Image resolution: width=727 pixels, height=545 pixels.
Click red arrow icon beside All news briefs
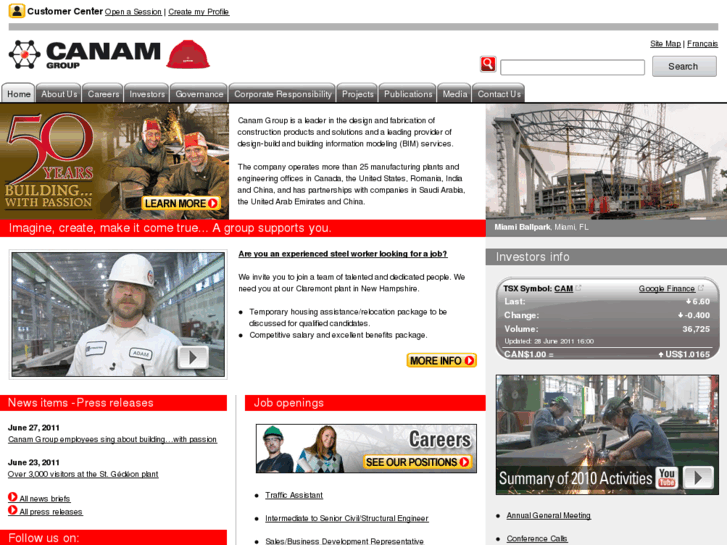click(13, 497)
